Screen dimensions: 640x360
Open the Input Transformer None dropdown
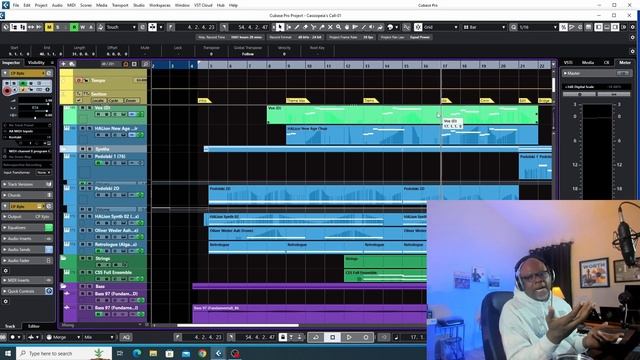click(x=43, y=173)
